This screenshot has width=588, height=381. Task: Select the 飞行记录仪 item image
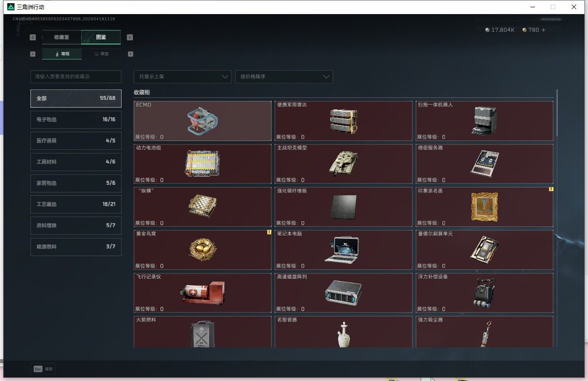(x=201, y=293)
